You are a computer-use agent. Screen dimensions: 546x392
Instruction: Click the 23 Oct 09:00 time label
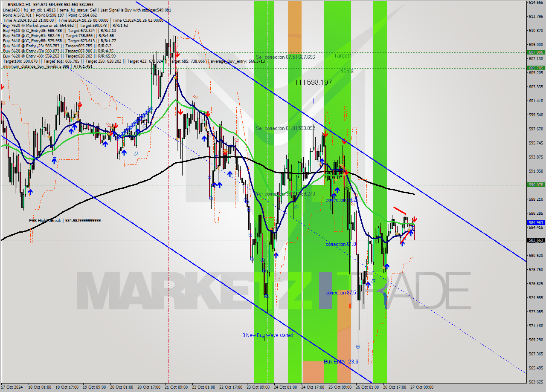(x=258, y=387)
